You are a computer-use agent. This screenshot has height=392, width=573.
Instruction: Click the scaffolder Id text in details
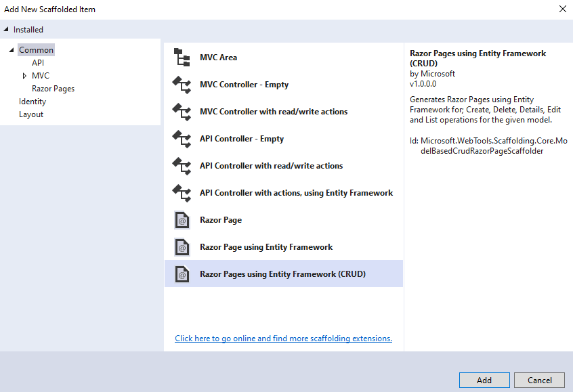pyautogui.click(x=488, y=146)
